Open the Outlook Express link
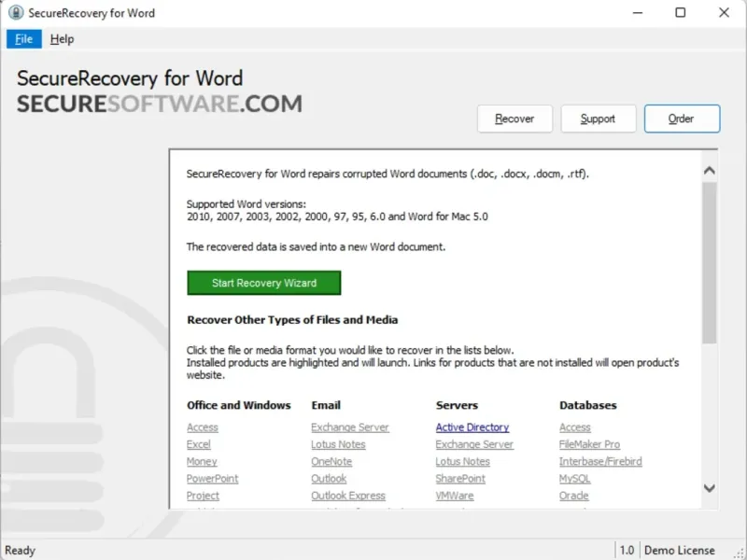 [x=348, y=497]
